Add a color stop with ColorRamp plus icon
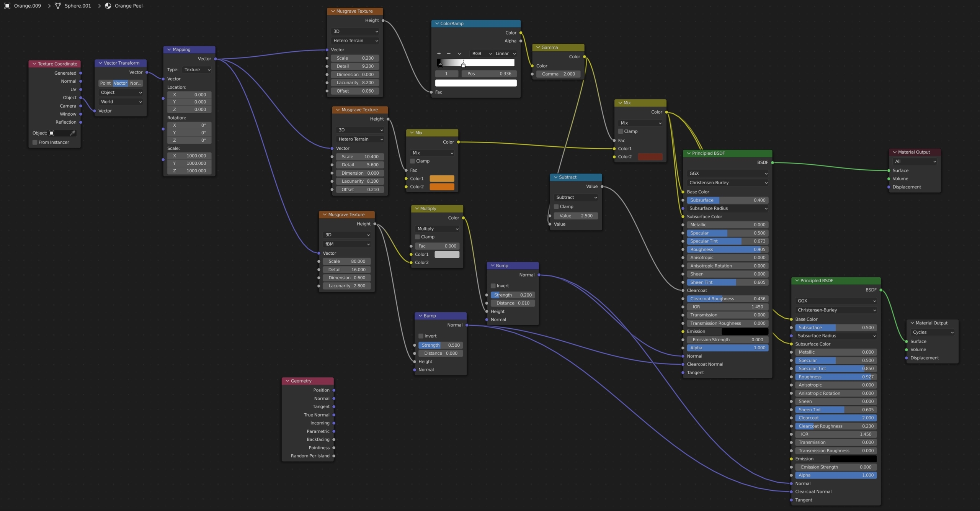The height and width of the screenshot is (511, 980). [x=439, y=54]
